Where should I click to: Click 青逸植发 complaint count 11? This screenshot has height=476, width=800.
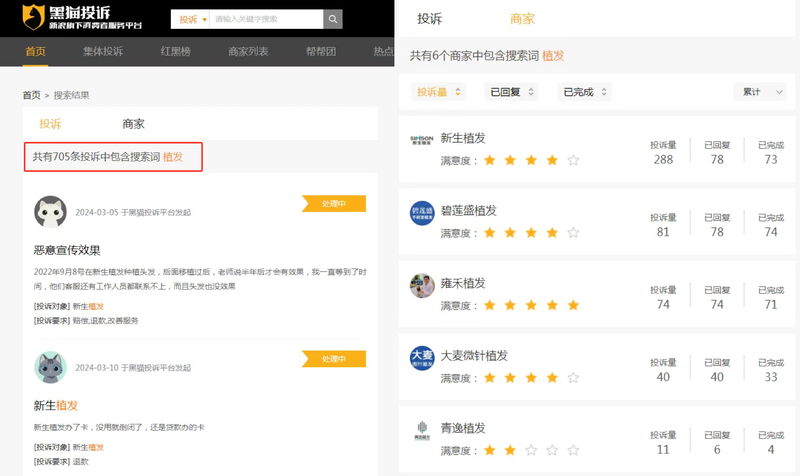[x=663, y=449]
